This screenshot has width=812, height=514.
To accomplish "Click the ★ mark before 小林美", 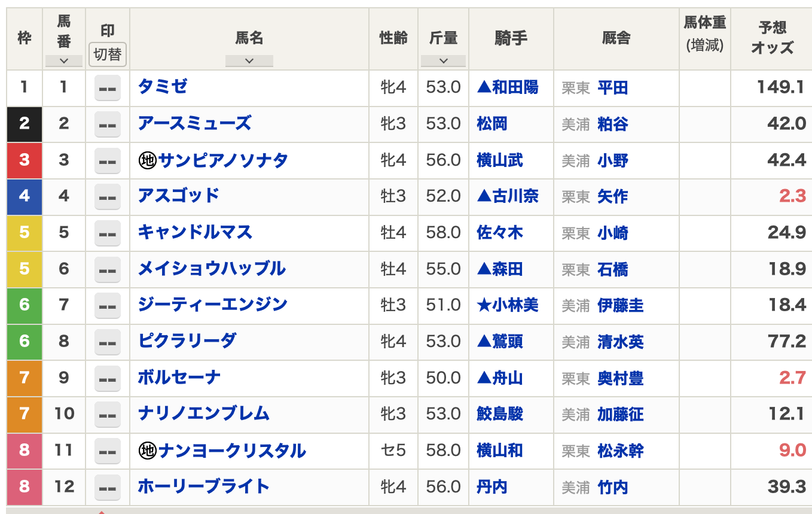I will [x=484, y=305].
